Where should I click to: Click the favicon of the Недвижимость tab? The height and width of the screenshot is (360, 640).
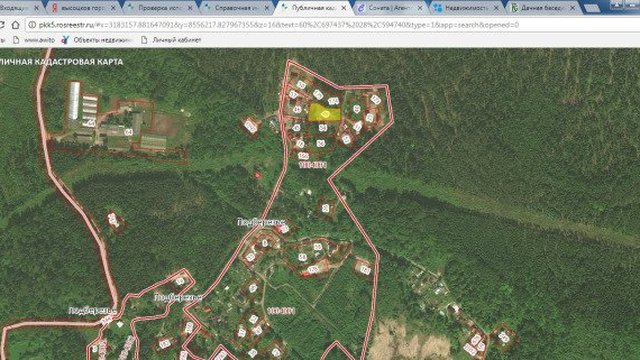click(438, 8)
